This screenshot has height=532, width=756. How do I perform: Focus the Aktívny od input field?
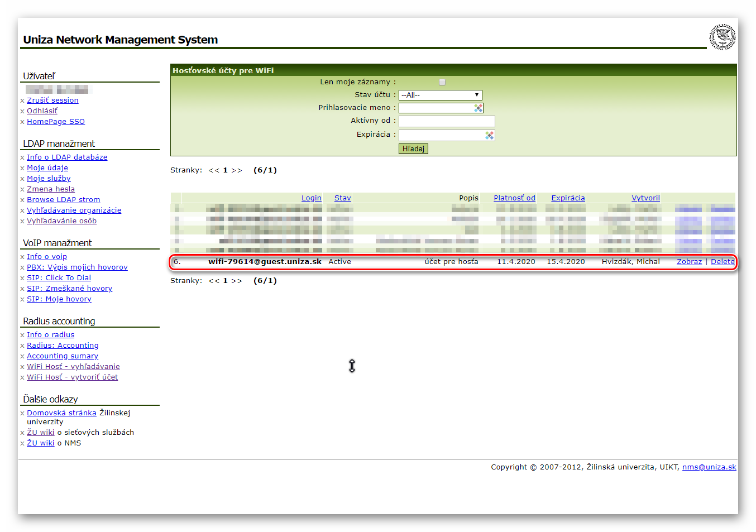447,122
